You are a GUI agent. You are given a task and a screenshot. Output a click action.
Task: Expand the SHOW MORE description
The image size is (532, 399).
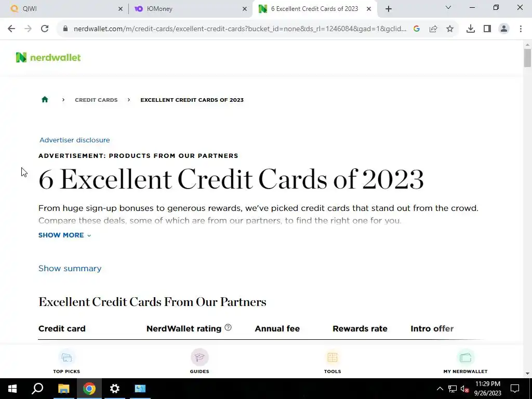pyautogui.click(x=65, y=235)
